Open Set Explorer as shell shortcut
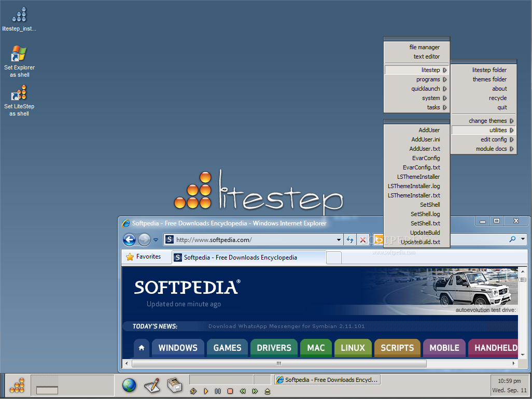 [19, 61]
